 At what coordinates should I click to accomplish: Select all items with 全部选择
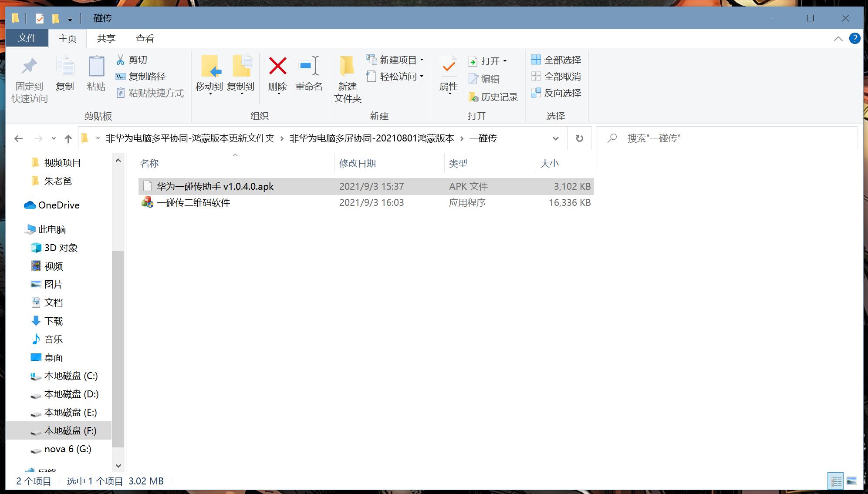(556, 59)
